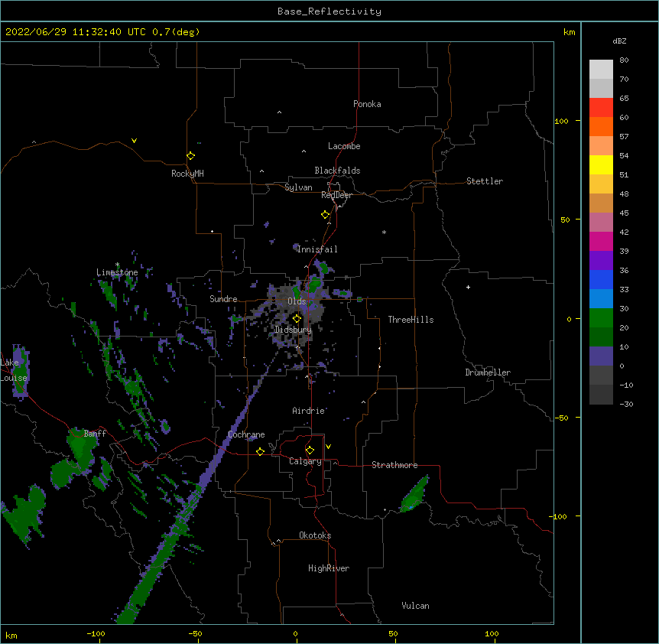Click the Didsbury label
This screenshot has width=659, height=644.
click(294, 330)
